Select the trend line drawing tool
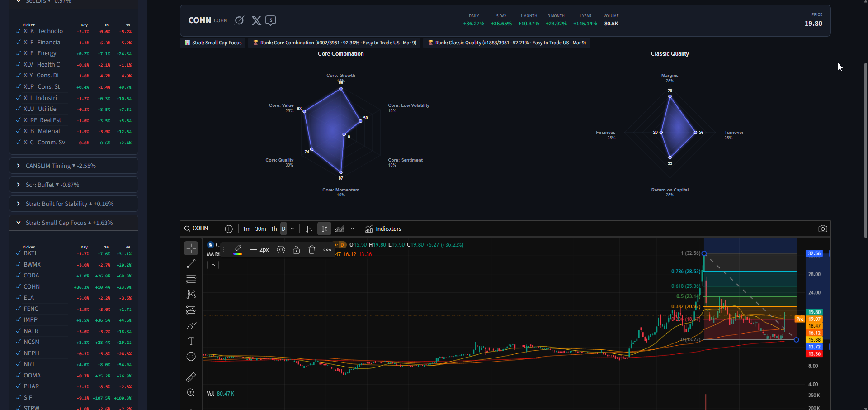The width and height of the screenshot is (868, 410). click(191, 264)
